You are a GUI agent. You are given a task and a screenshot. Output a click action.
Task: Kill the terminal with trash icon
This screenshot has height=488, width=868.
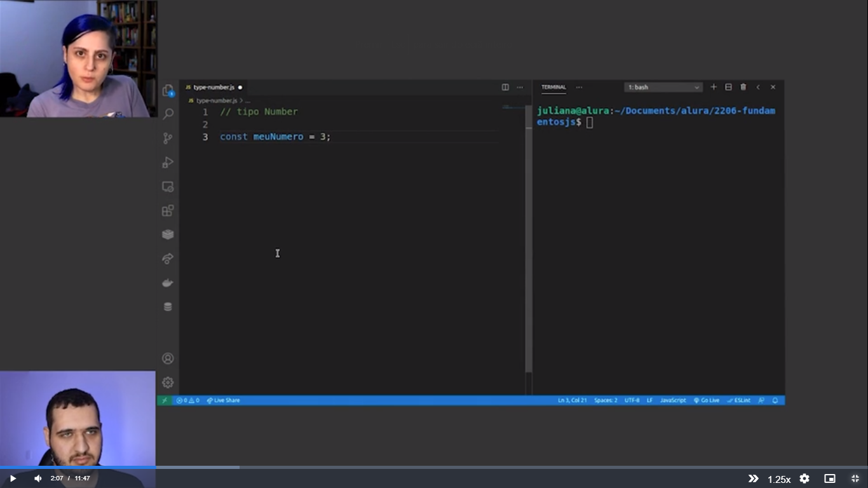(743, 87)
